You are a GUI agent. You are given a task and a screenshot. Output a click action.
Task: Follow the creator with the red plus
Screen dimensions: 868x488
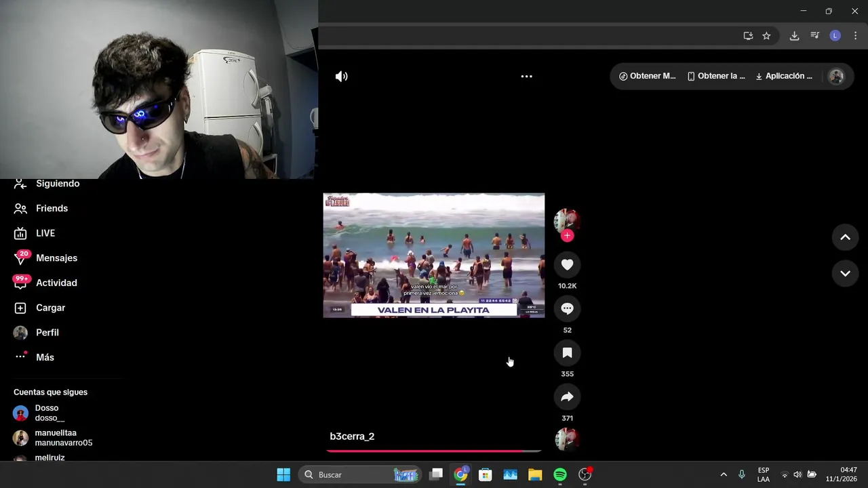point(568,235)
